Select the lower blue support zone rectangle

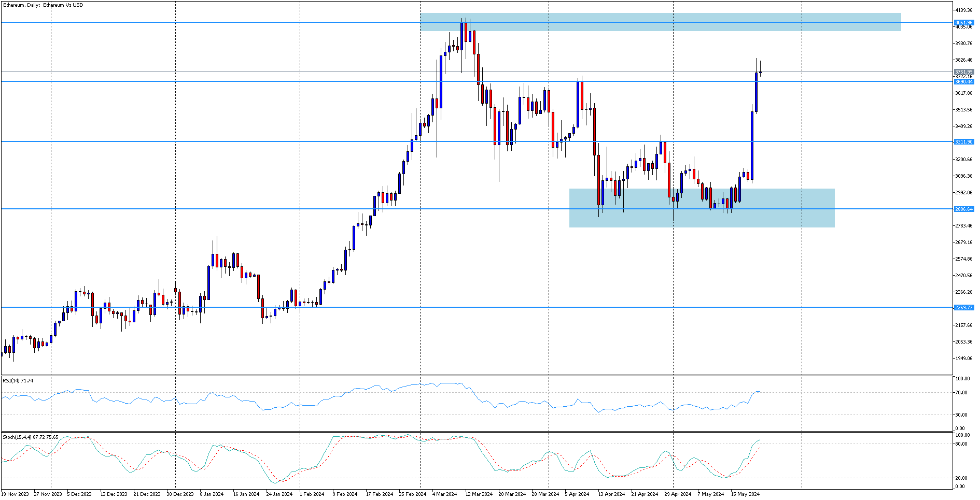pyautogui.click(x=702, y=208)
